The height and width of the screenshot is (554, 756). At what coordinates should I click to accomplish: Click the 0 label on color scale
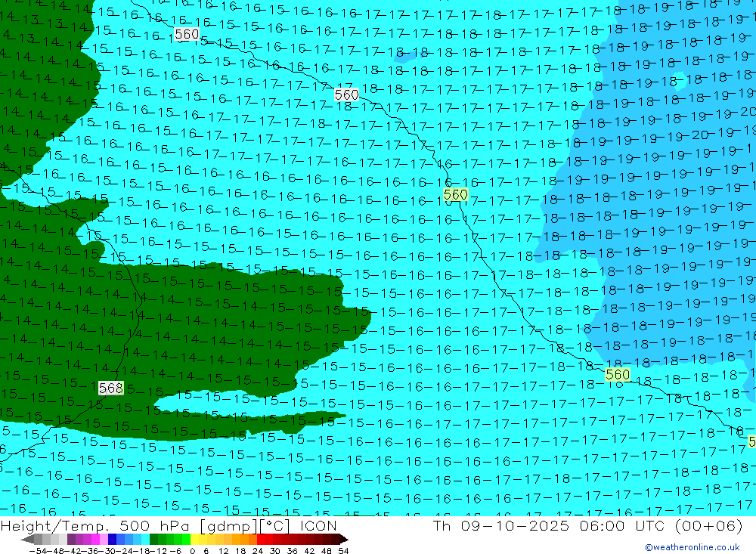pos(192,551)
